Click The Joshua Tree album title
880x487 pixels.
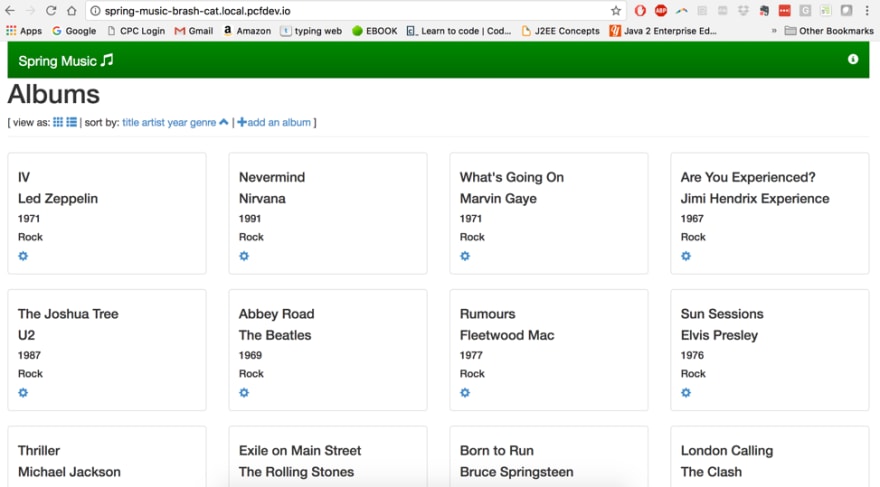(x=68, y=314)
